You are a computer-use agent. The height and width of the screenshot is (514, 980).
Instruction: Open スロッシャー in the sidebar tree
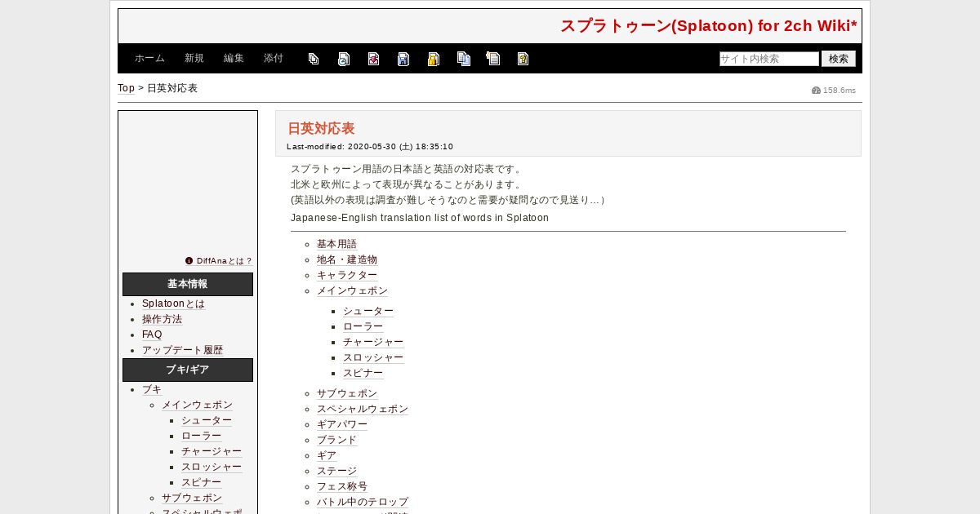212,467
